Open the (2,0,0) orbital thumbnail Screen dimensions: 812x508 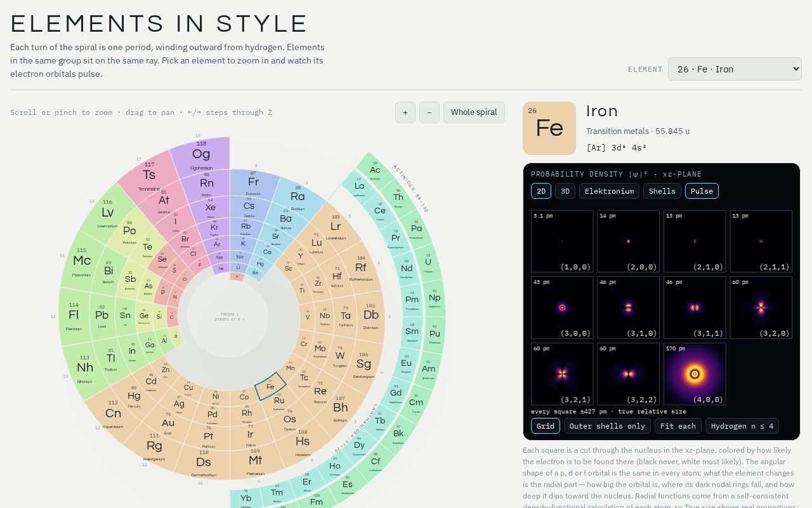click(629, 241)
